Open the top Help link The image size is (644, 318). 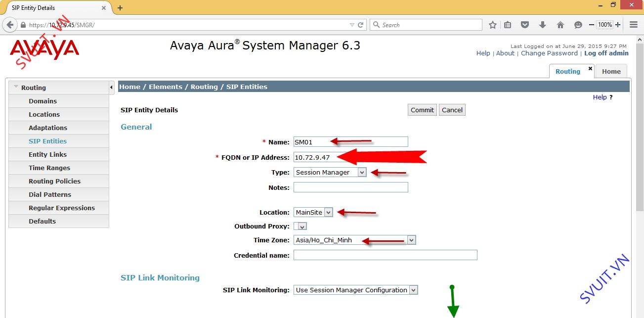coord(483,53)
